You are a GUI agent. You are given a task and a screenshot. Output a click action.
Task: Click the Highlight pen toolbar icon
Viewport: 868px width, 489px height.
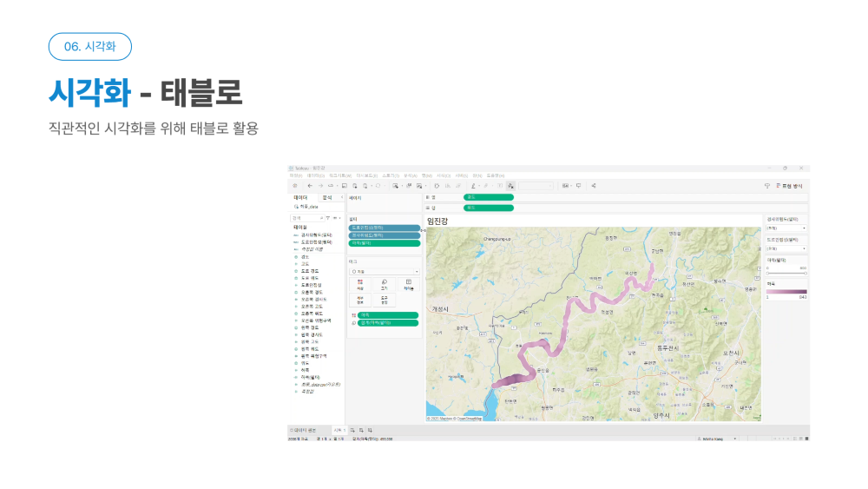(x=473, y=186)
